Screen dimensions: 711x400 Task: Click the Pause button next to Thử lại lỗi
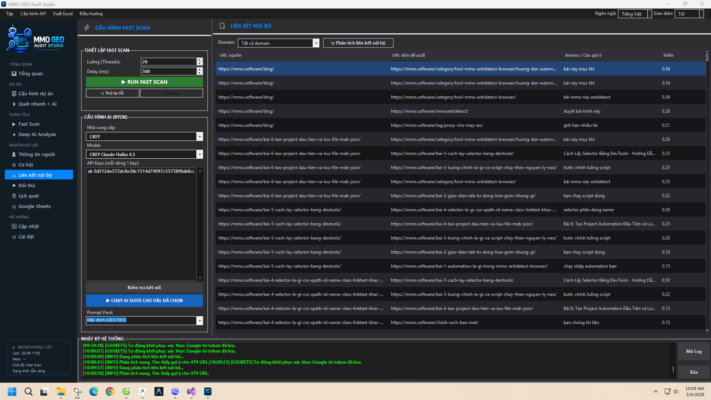[171, 93]
